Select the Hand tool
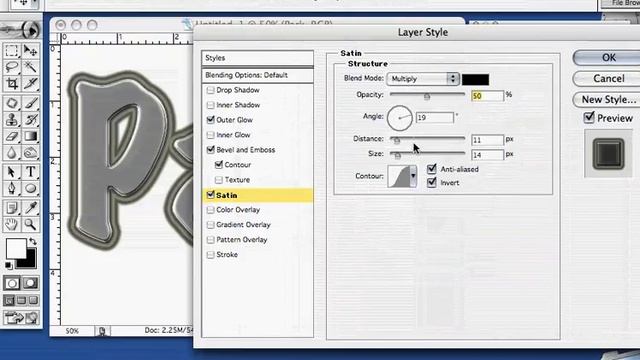Viewport: 640px width, 360px height. pos(12,224)
